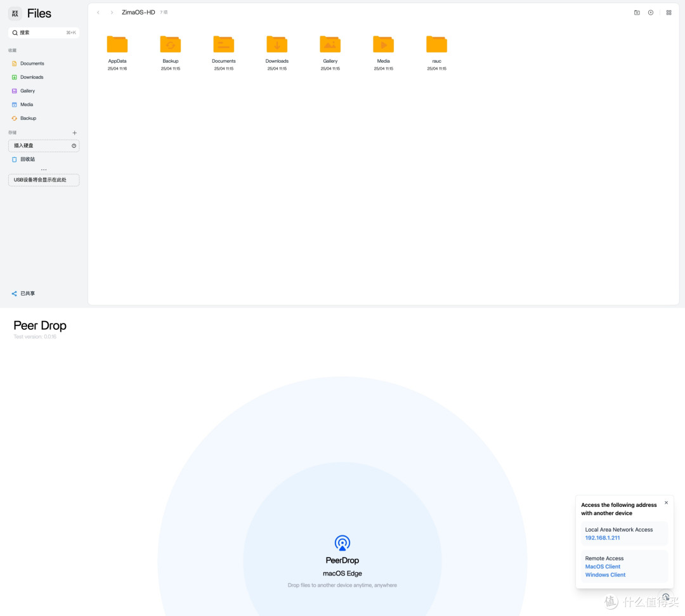The height and width of the screenshot is (616, 685).
Task: Click the circular upload toolbar icon
Action: click(x=651, y=13)
